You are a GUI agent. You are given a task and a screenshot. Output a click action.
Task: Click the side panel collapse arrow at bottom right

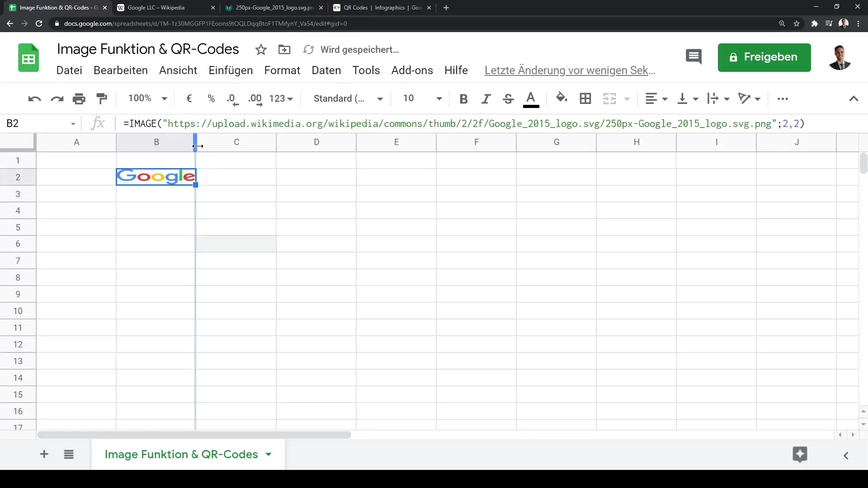pos(846,455)
